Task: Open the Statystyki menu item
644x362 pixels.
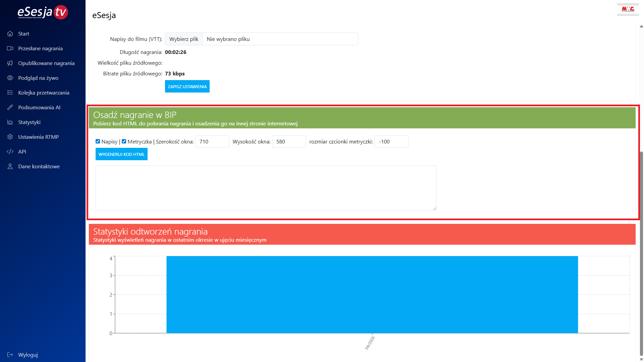Action: [29, 122]
